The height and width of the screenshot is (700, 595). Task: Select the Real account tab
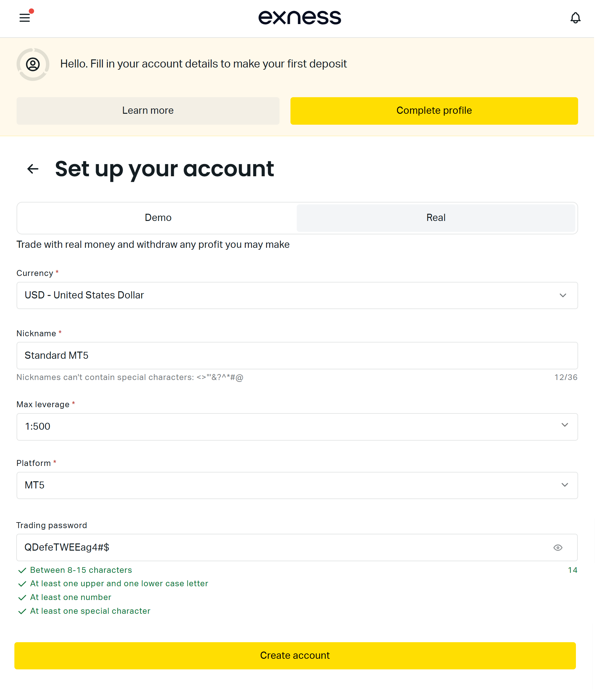[436, 218]
